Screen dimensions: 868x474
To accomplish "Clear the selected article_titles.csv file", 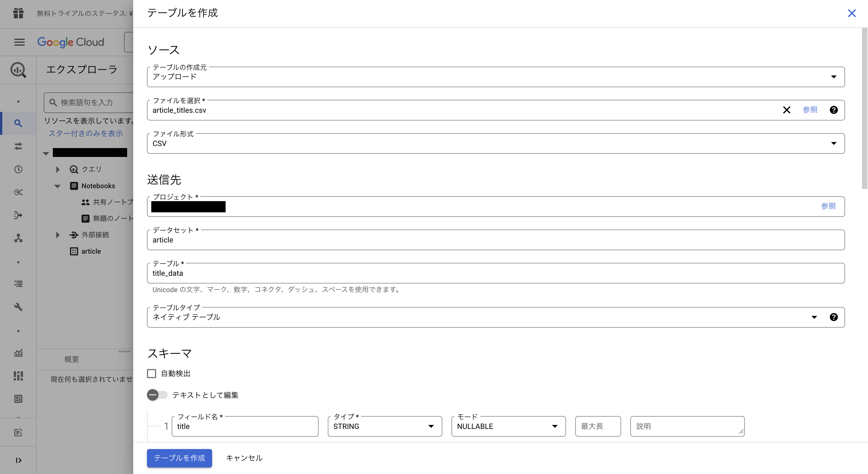I will pos(786,110).
